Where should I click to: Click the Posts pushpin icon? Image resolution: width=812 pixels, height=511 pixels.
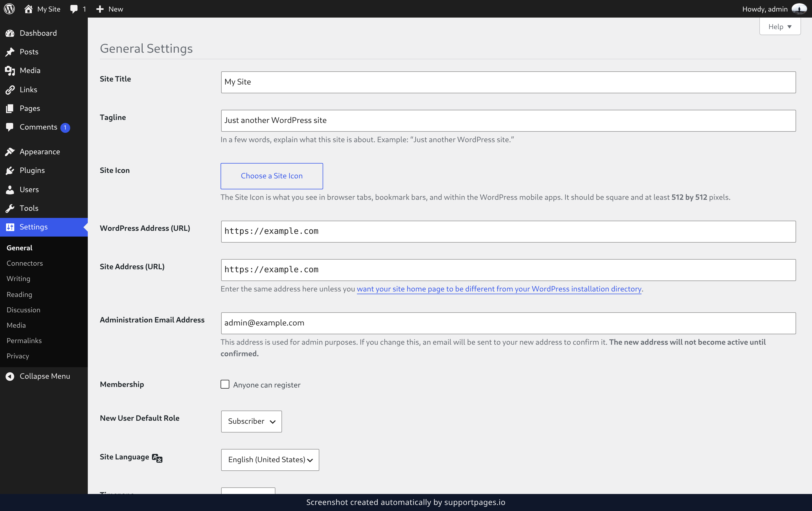coord(10,52)
